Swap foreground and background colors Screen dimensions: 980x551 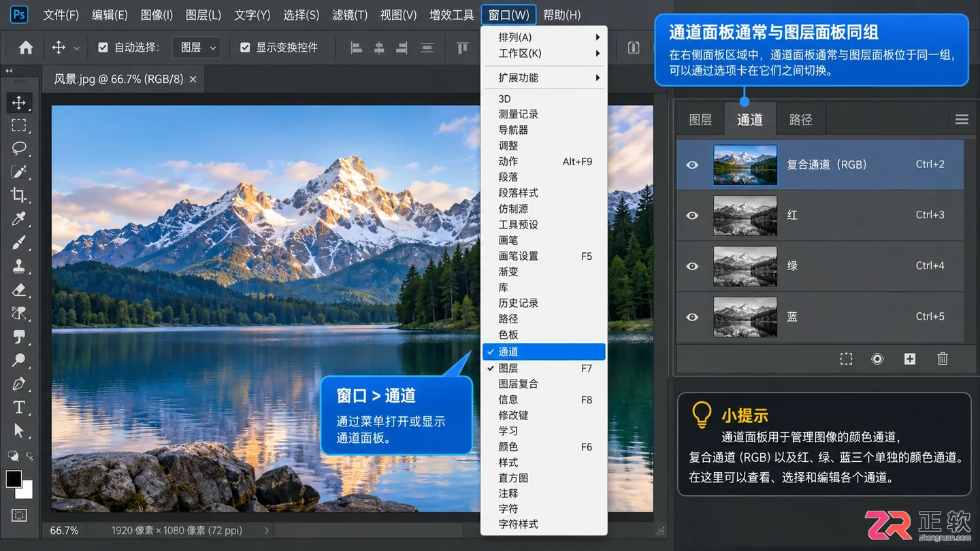[29, 456]
